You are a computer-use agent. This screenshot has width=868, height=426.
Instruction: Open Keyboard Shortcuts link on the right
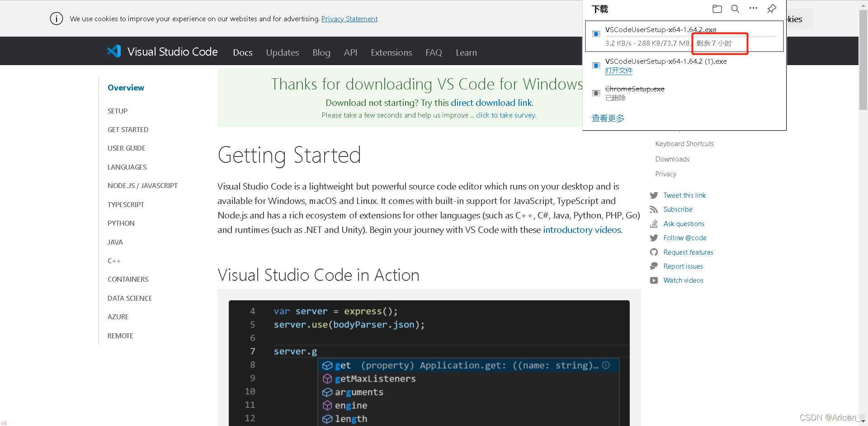click(x=684, y=144)
